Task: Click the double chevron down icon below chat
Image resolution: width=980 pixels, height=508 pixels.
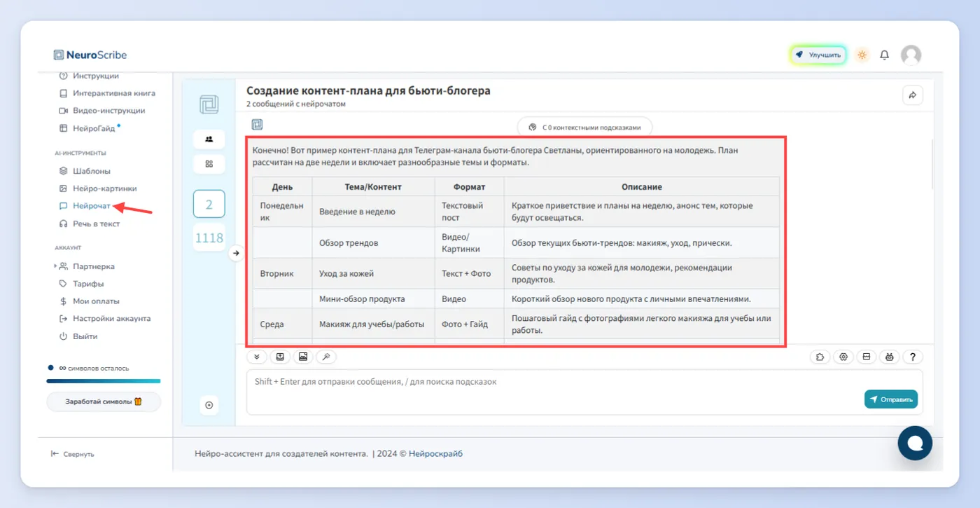Action: (x=257, y=357)
